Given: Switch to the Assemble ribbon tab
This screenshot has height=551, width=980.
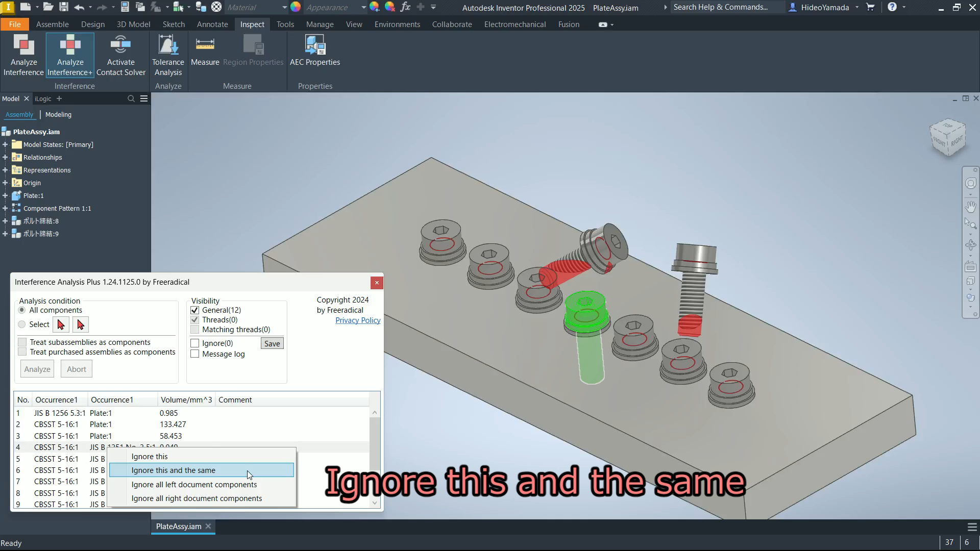Looking at the screenshot, I should tap(52, 24).
